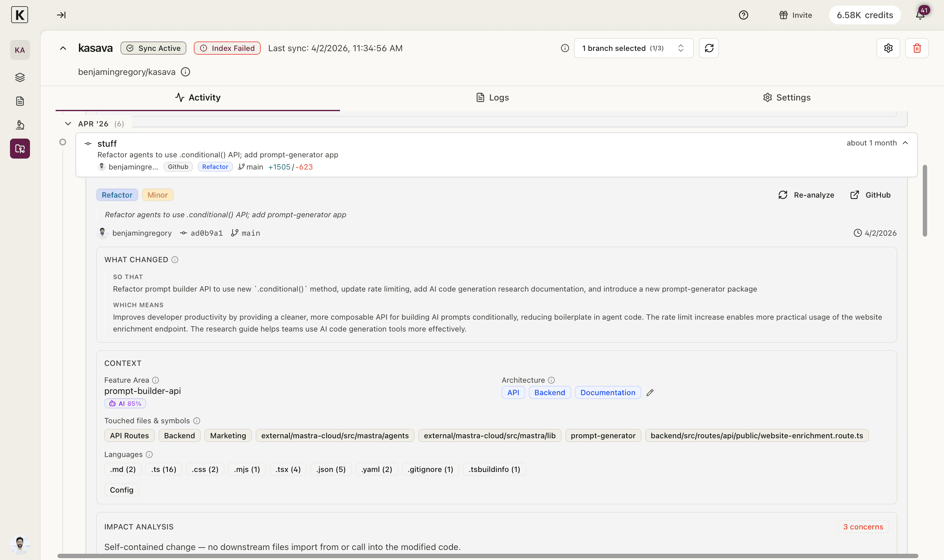Viewport: 944px width, 560px height.
Task: Click the .tsx (4) language chip
Action: click(288, 469)
